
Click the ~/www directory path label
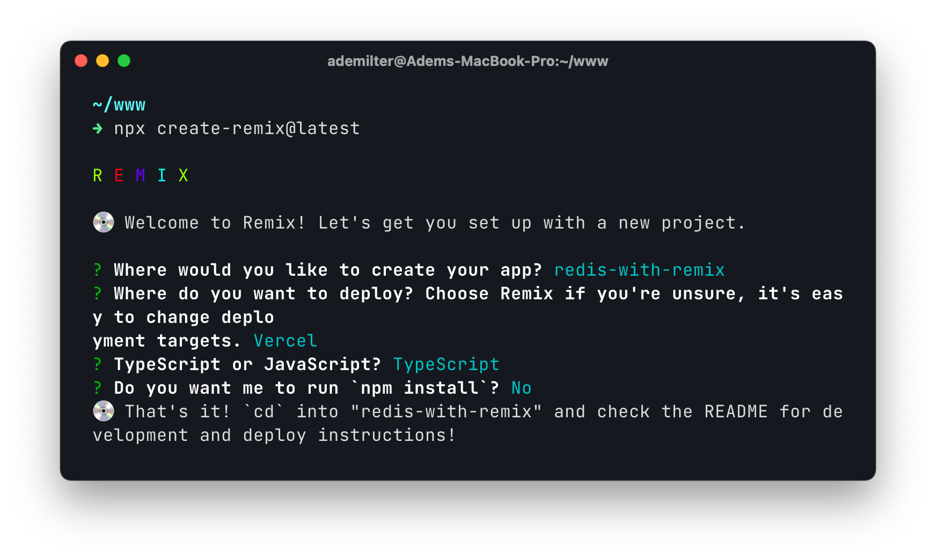[119, 105]
